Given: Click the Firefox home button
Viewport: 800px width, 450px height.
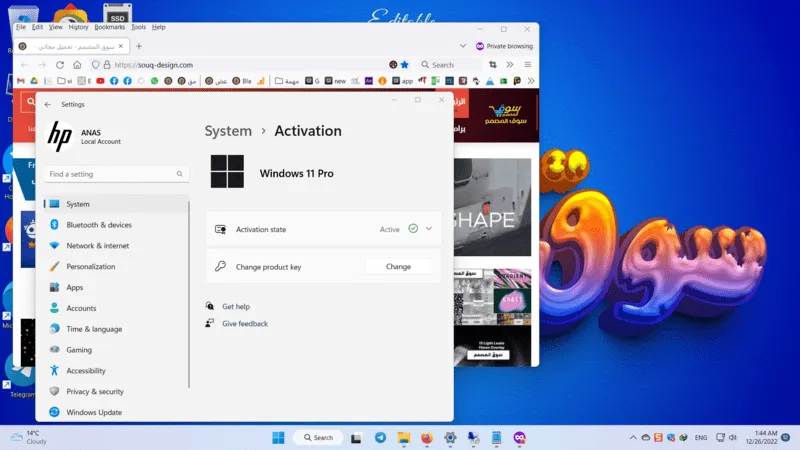Looking at the screenshot, I should 76,65.
